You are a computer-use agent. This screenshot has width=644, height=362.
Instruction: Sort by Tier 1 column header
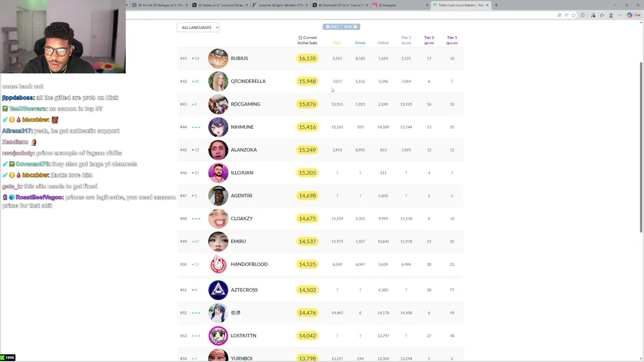point(406,40)
